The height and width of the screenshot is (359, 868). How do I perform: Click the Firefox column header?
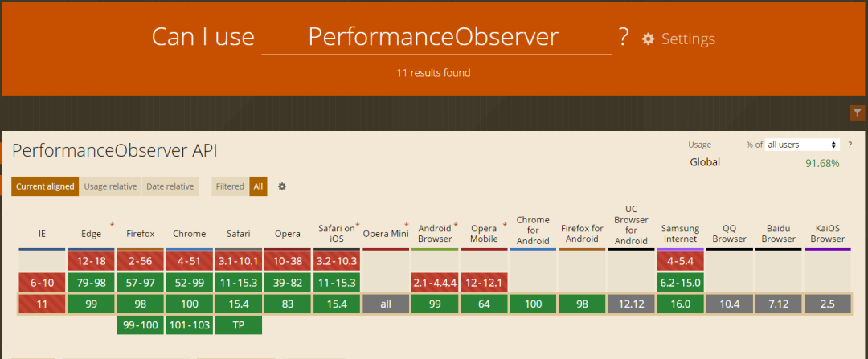(140, 234)
